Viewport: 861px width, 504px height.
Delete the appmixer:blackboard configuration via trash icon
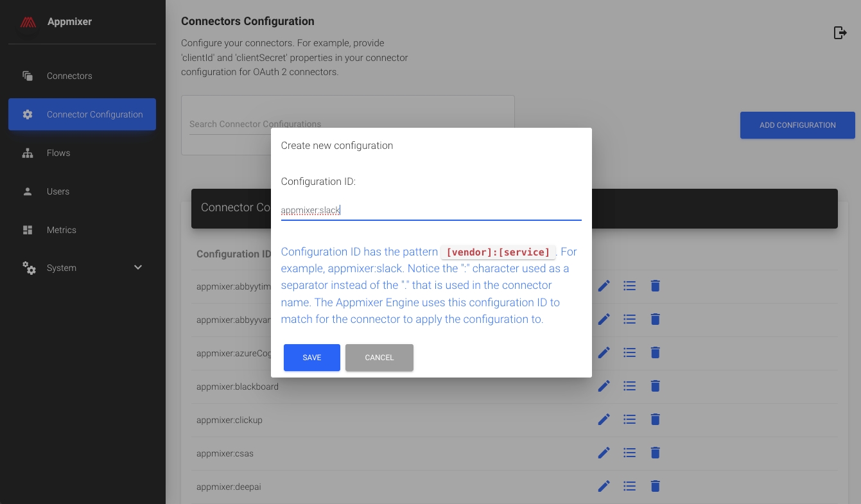(655, 386)
